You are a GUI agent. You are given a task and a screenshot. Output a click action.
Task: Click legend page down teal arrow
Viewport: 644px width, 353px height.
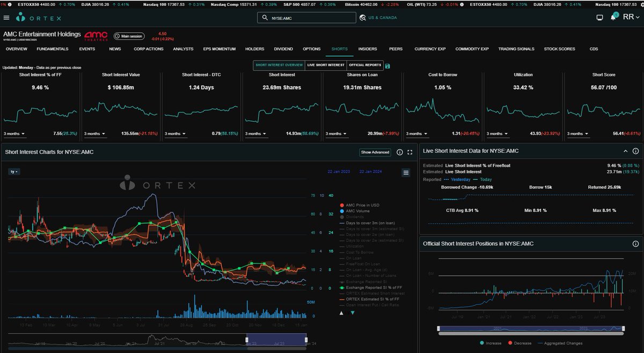(x=353, y=312)
